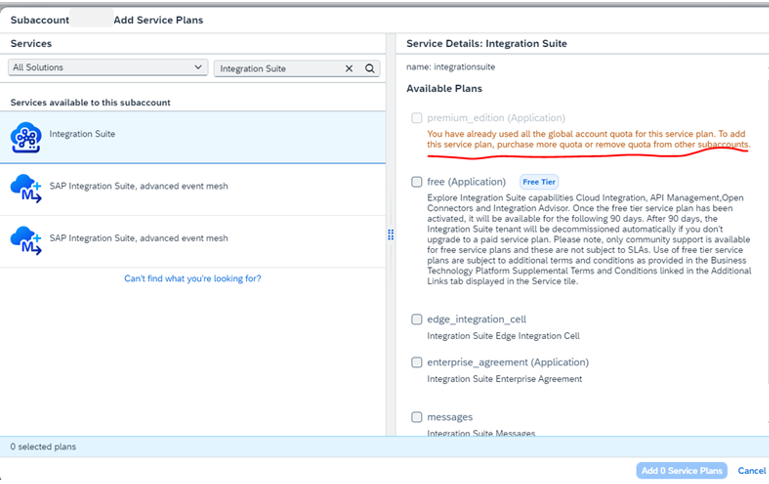This screenshot has height=484, width=769.
Task: Tick the free (Application) plan checkbox
Action: pos(416,182)
